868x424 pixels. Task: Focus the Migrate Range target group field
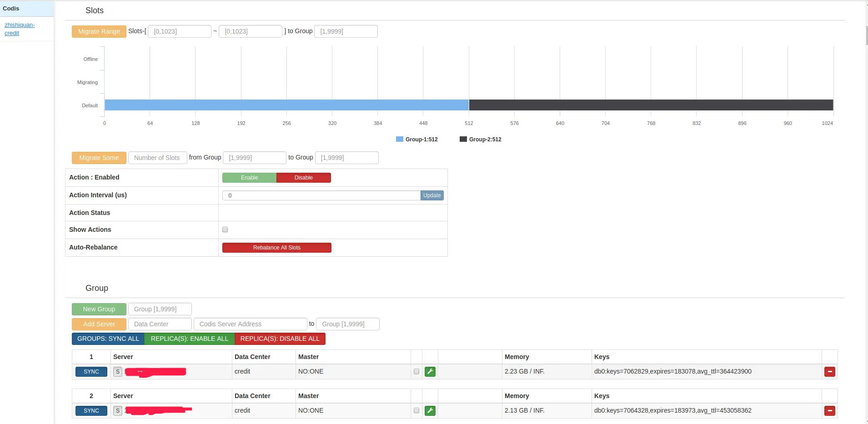coord(346,31)
